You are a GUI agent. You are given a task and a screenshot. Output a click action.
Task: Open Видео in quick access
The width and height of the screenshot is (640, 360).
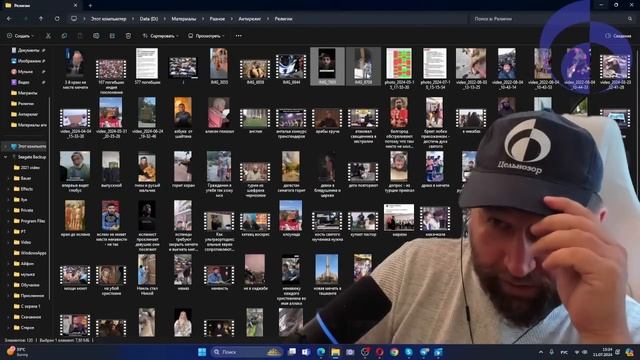(24, 82)
